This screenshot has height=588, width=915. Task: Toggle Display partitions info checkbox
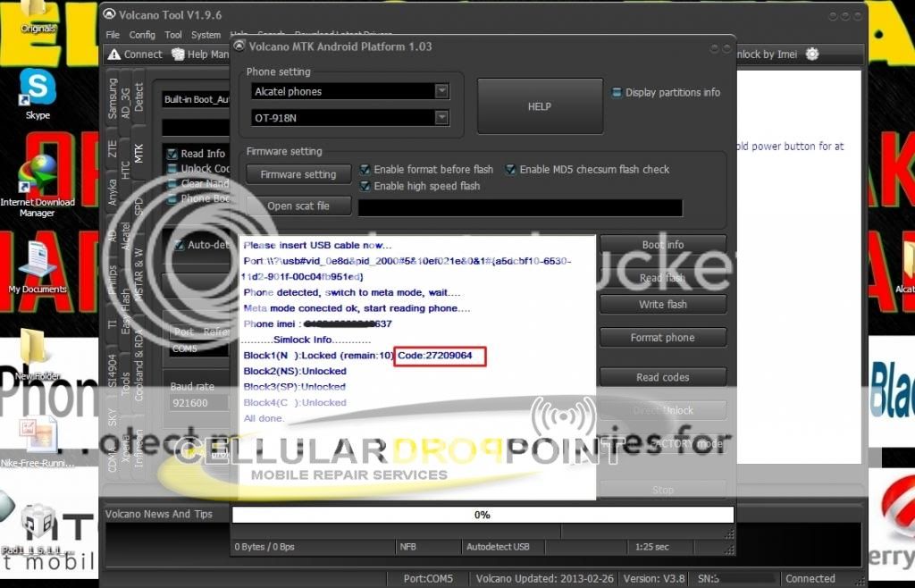[x=617, y=92]
